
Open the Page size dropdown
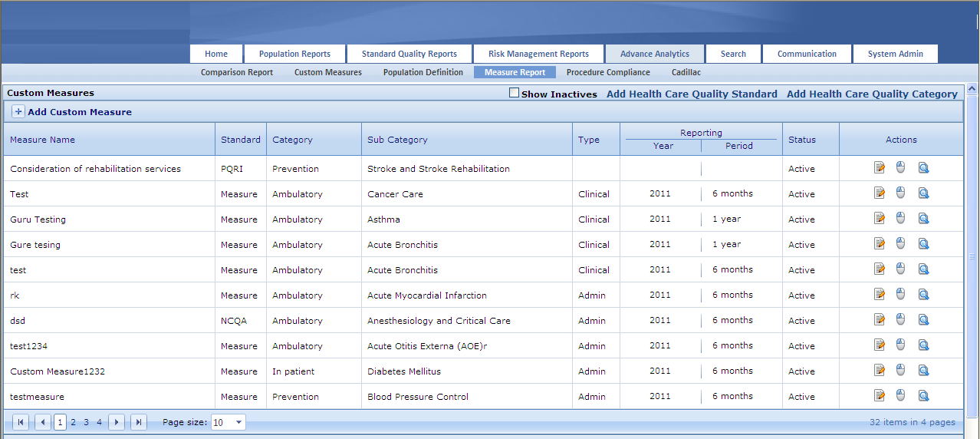tap(238, 422)
